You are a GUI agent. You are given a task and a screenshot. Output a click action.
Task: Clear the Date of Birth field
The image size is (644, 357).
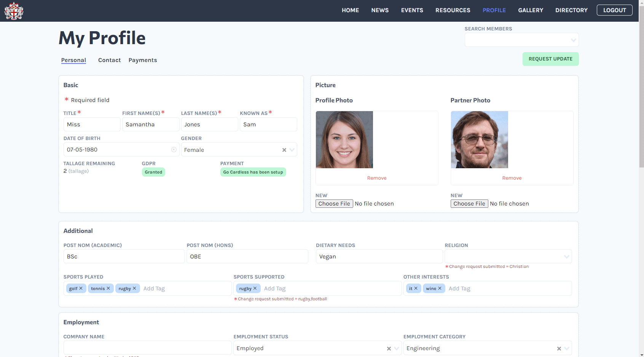(x=174, y=150)
